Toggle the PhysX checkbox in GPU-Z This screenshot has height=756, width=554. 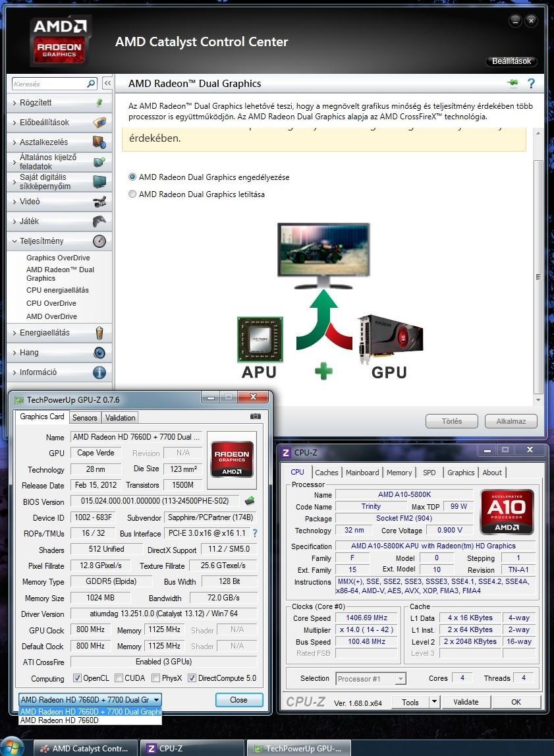[155, 678]
